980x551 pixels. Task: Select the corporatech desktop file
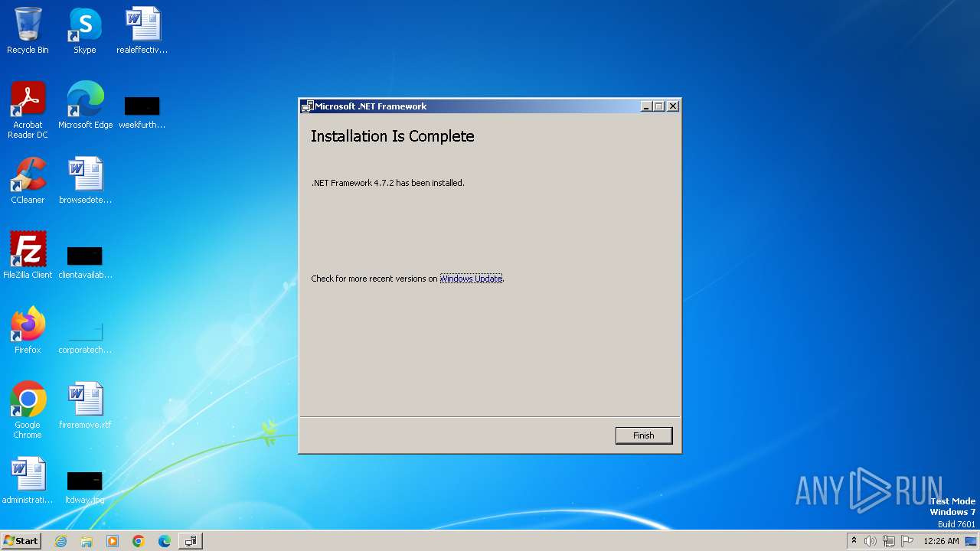[85, 337]
